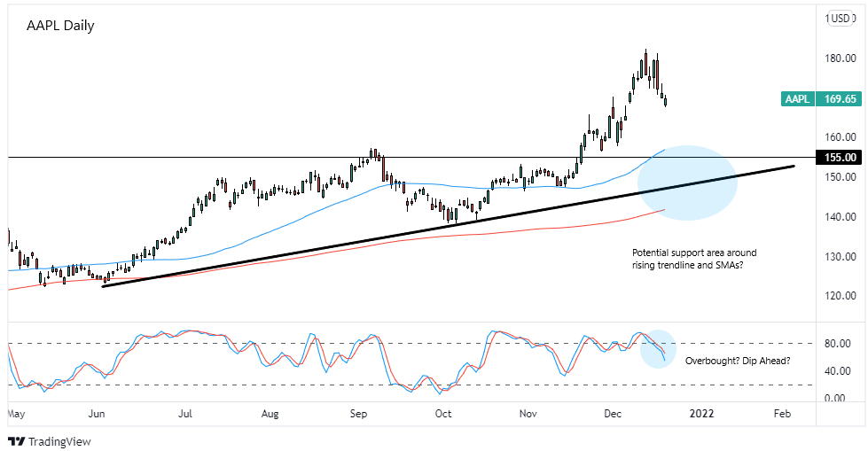Select the horizontal line at 155.00
This screenshot has height=451, width=868.
coord(411,157)
